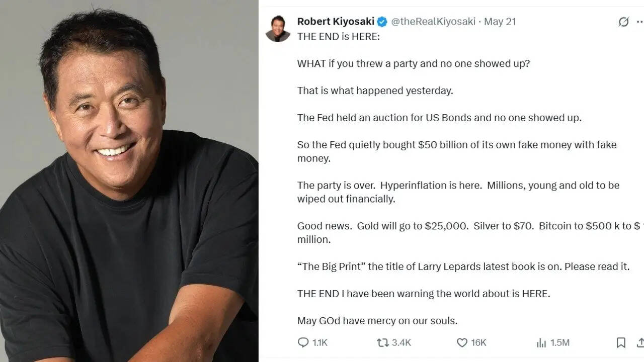Bookmark the tweet using the bookmark icon

click(x=621, y=342)
